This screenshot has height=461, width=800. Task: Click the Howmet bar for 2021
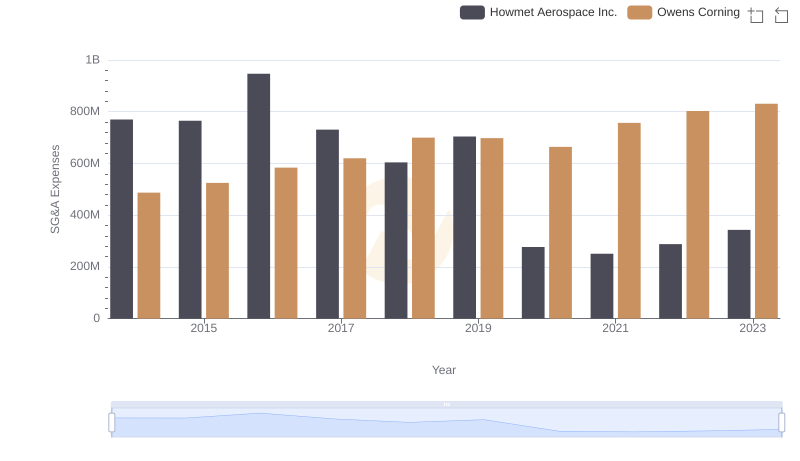[x=602, y=286]
